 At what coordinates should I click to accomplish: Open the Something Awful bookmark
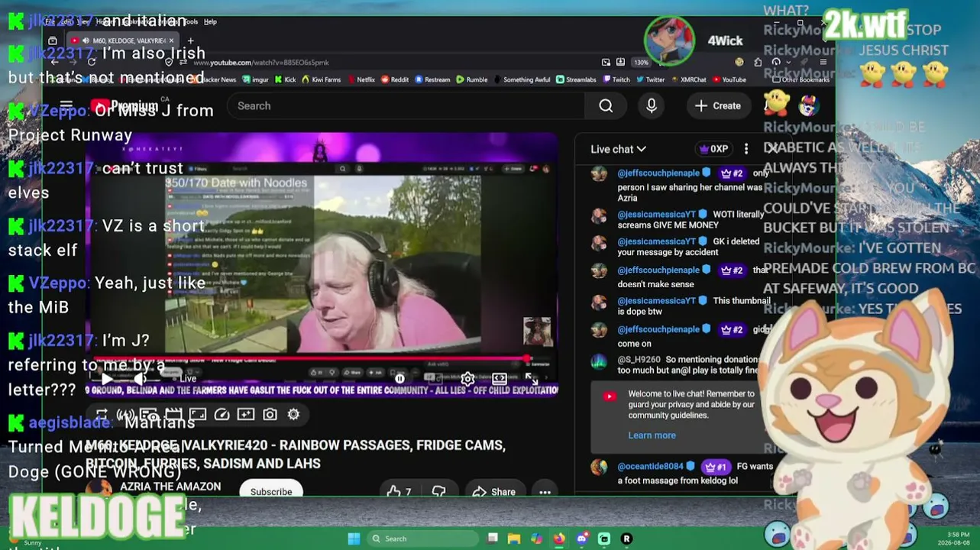[x=522, y=79]
